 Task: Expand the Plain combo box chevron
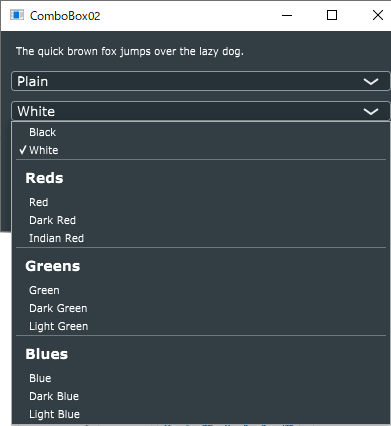tap(371, 81)
